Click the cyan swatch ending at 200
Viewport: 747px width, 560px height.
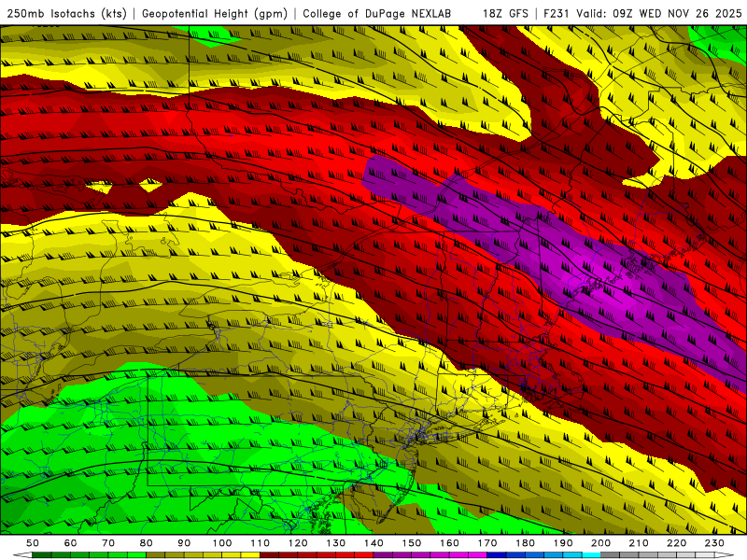click(591, 554)
